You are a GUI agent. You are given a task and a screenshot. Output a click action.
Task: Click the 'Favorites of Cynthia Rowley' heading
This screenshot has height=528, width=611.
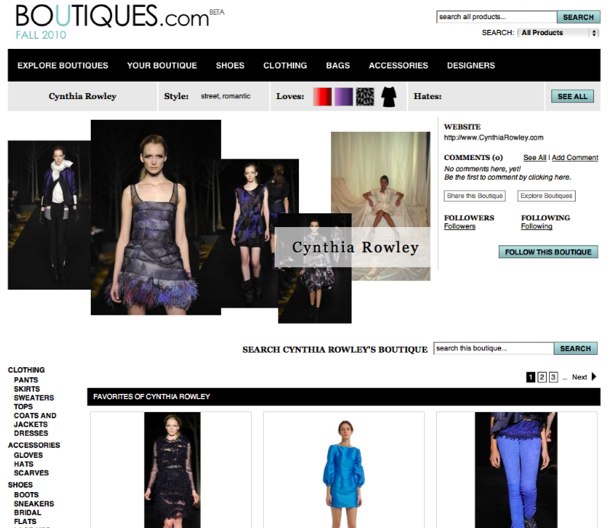(x=152, y=397)
